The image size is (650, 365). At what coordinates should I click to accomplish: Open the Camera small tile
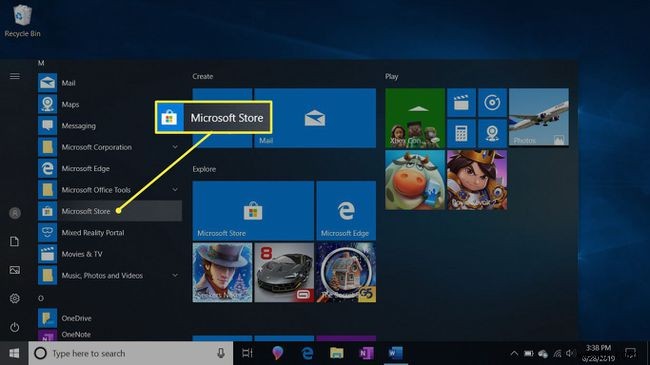[x=492, y=133]
